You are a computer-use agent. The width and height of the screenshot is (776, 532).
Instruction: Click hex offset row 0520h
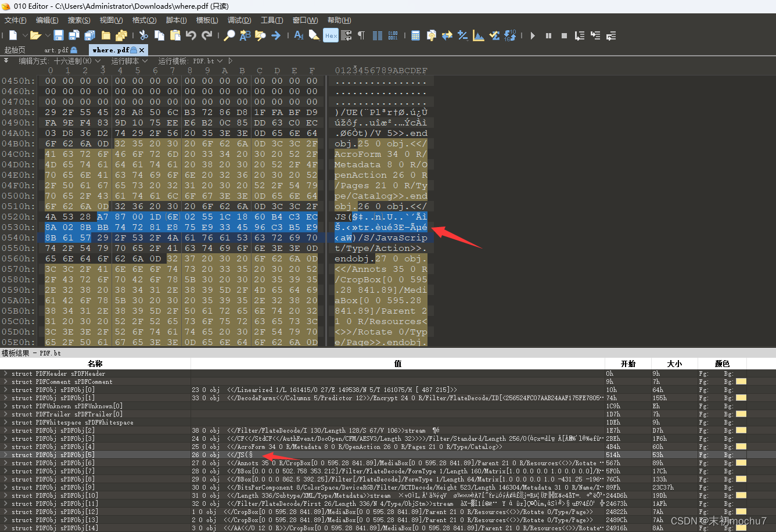tap(18, 217)
